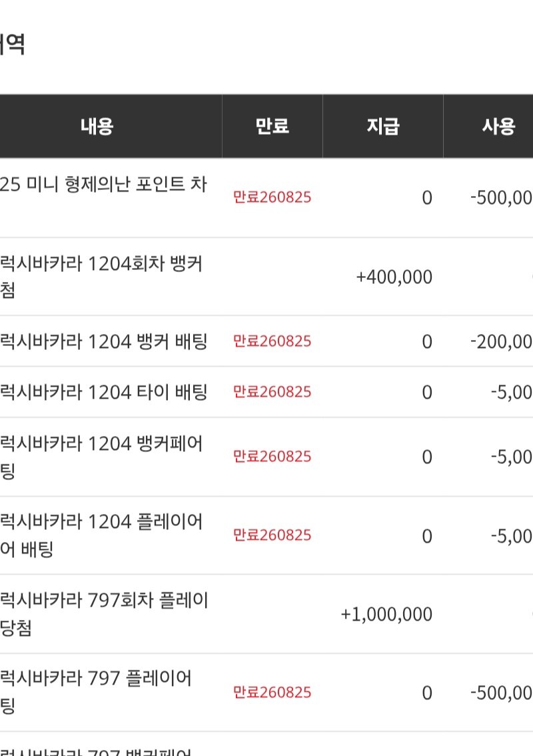This screenshot has height=756, width=533.
Task: Click the 사용 column header
Action: coord(499,126)
